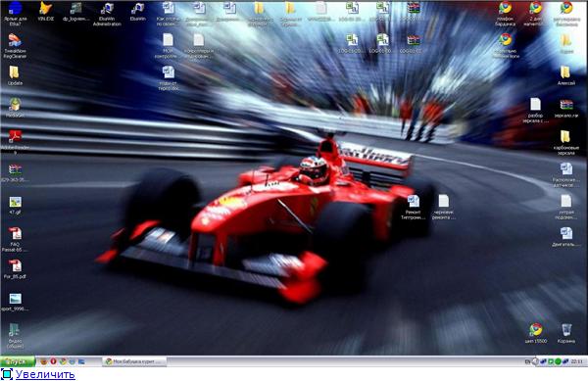The width and height of the screenshot is (588, 381).
Task: Launch Adobe Reader 9 from desktop
Action: pos(15,142)
